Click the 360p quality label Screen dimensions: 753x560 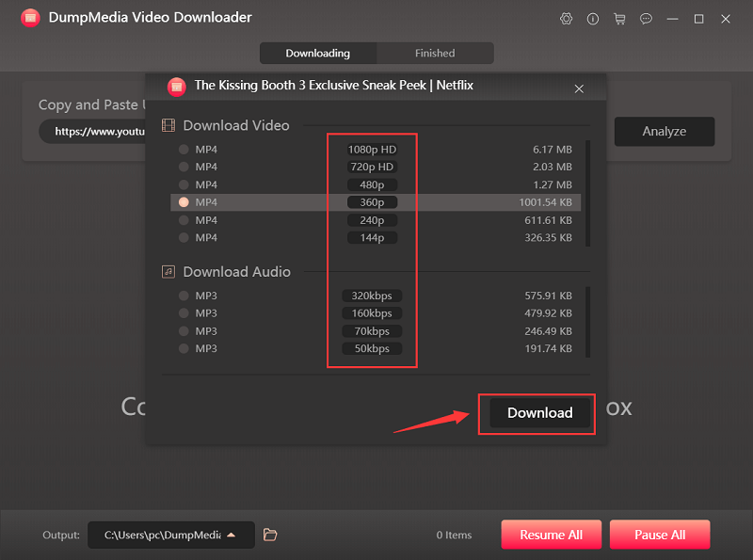click(372, 202)
